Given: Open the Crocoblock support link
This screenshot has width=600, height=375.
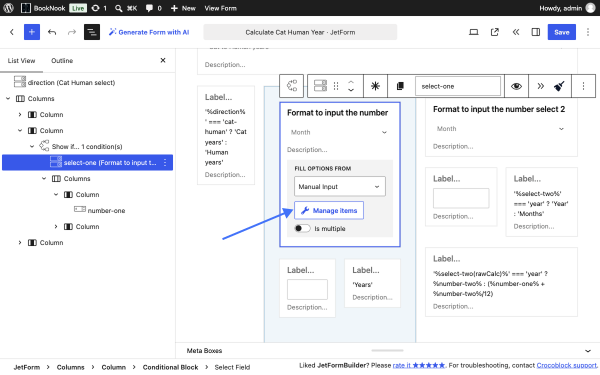Looking at the screenshot, I should point(566,365).
